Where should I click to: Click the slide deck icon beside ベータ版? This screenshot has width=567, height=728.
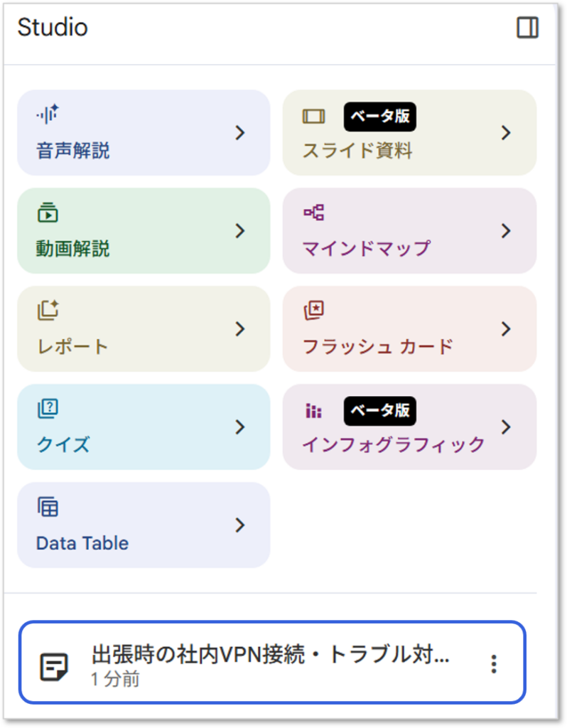pyautogui.click(x=313, y=117)
